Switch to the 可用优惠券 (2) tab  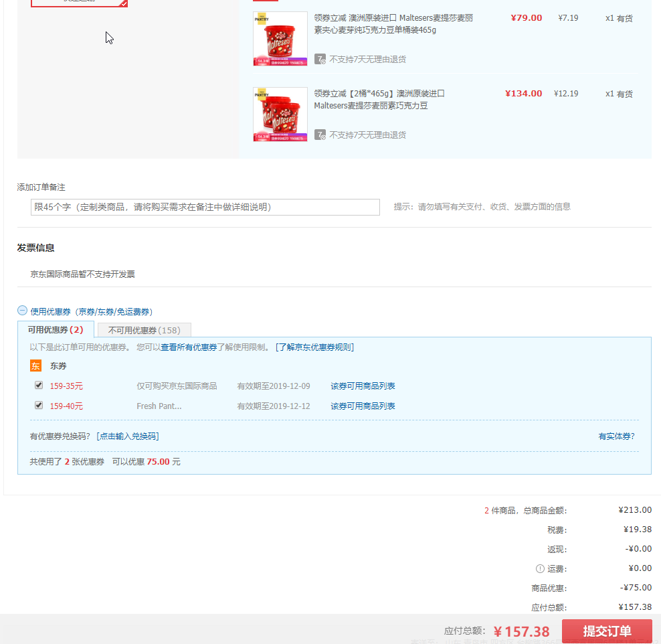click(x=56, y=329)
